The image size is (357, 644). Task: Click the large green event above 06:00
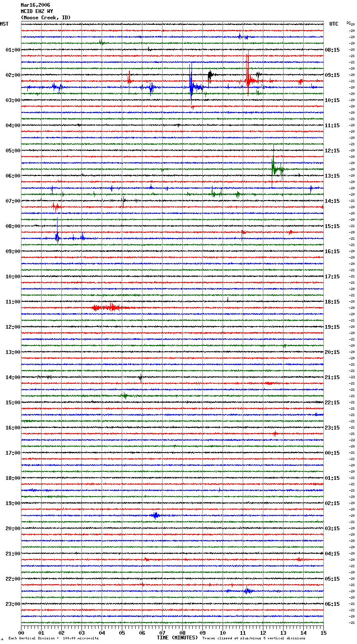[277, 168]
